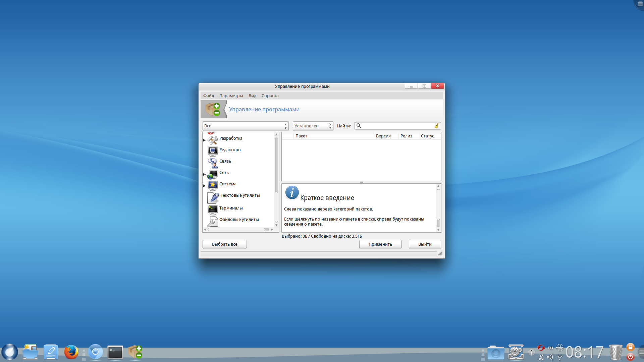Click the Выбрать все button
Viewport: 644px width, 362px height.
[224, 244]
